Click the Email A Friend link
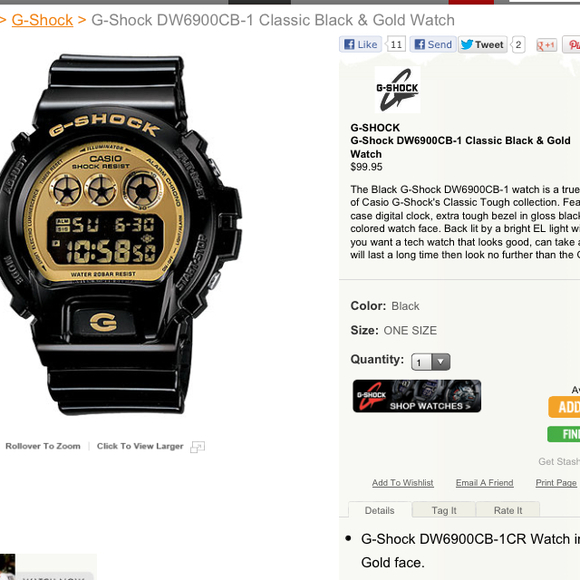This screenshot has height=580, width=580. coord(485,483)
